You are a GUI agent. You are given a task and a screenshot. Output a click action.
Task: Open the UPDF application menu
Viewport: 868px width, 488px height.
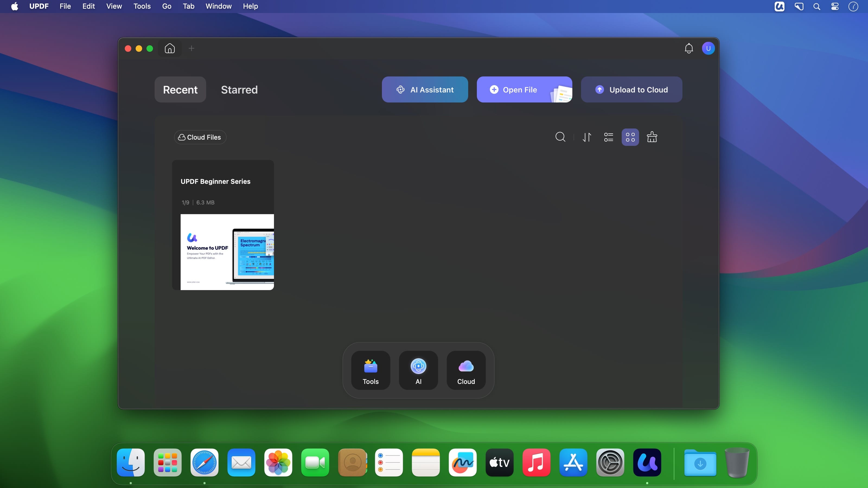coord(39,7)
